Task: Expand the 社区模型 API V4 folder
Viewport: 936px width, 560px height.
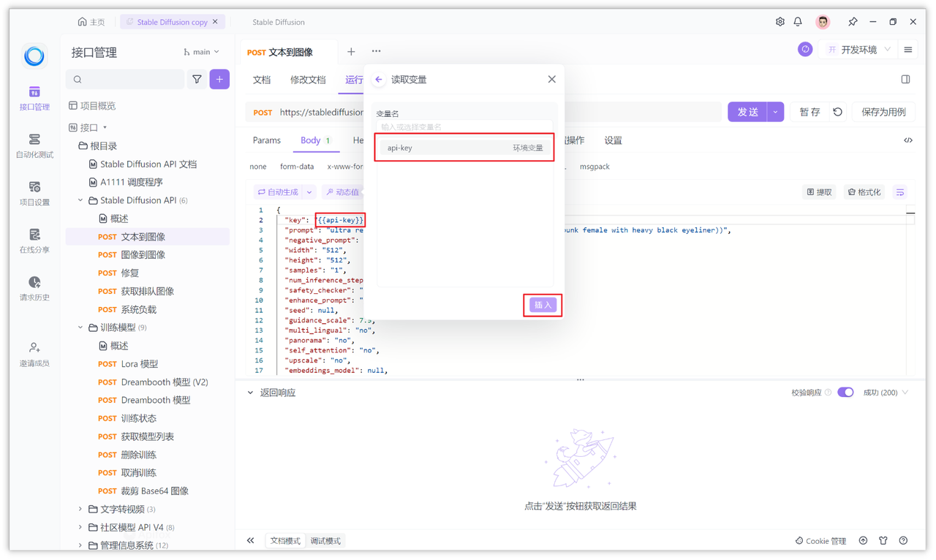Action: click(80, 527)
